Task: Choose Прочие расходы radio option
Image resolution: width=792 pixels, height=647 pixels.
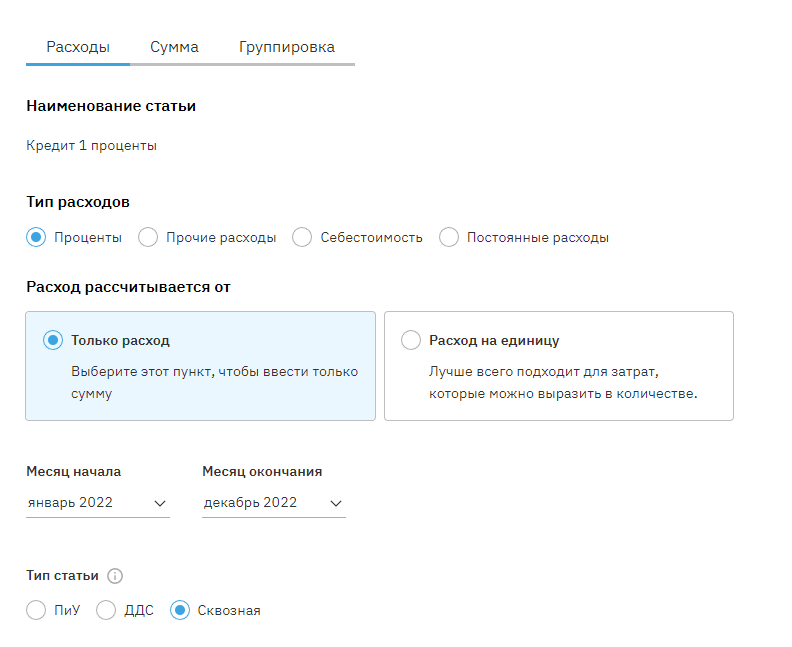Action: [x=148, y=238]
